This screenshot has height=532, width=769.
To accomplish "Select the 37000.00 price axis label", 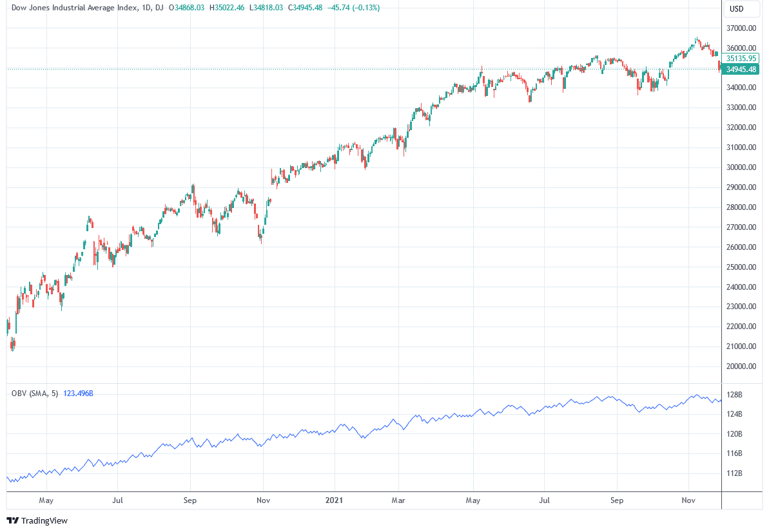I will tap(741, 28).
